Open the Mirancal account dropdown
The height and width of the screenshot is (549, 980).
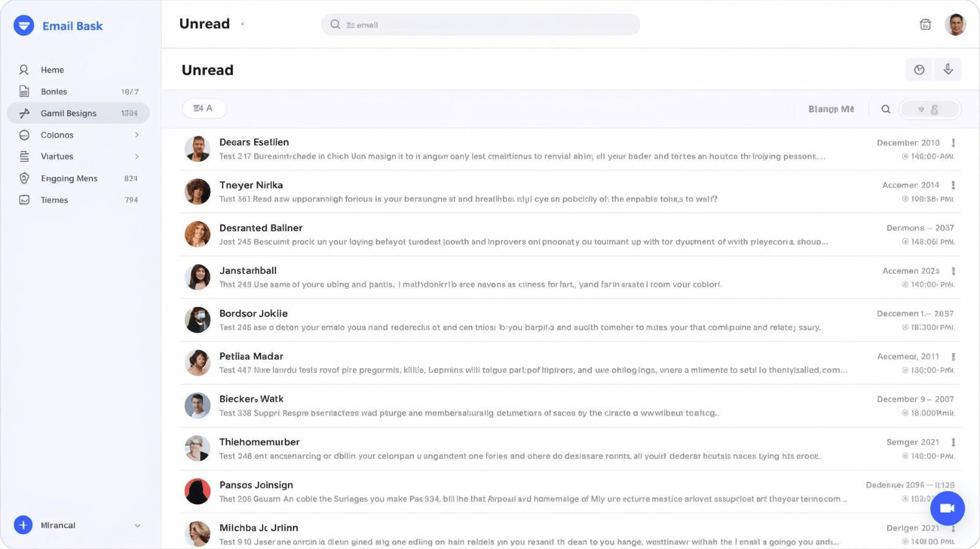(x=137, y=525)
